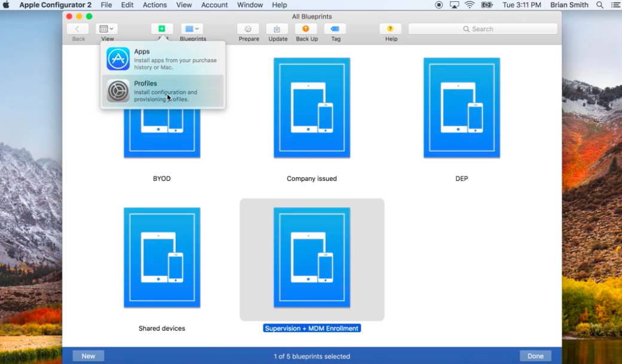Viewport: 622px width, 364px height.
Task: Close the All Blueprints window
Action: click(69, 16)
